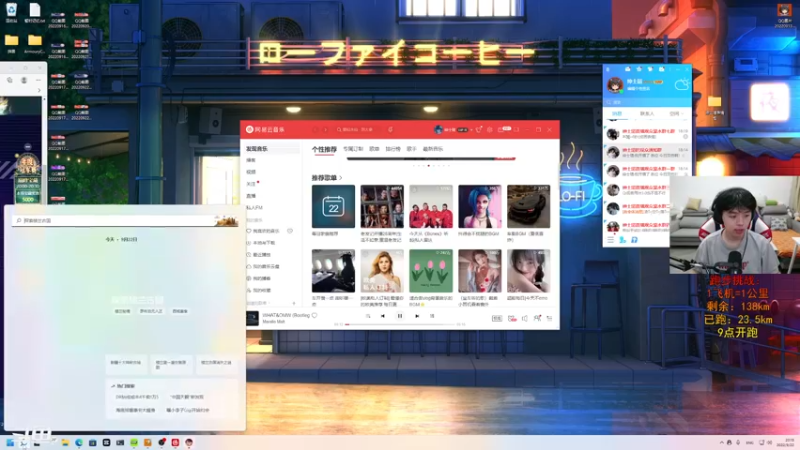Open the red-suited band playlist cover
The width and height of the screenshot is (800, 450).
pos(431,207)
